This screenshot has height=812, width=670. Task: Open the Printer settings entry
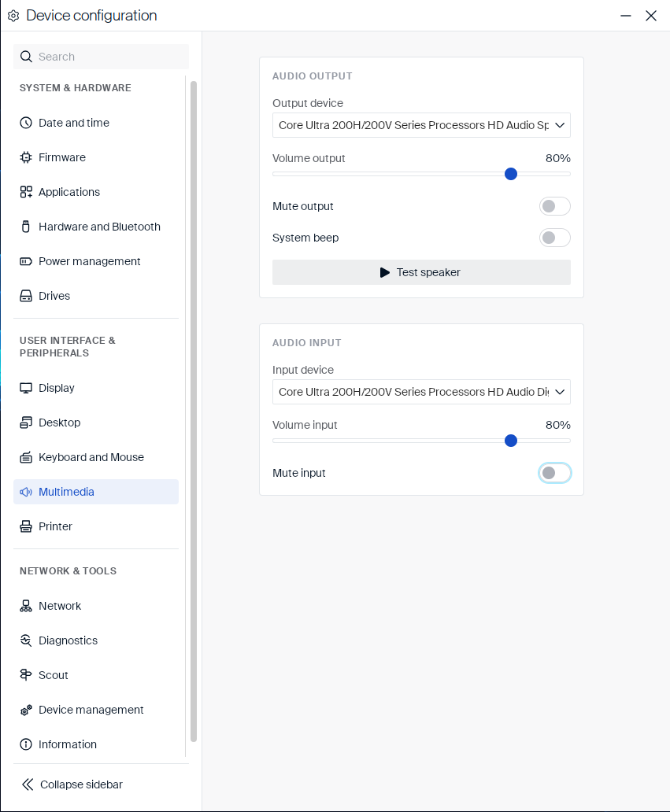96,526
